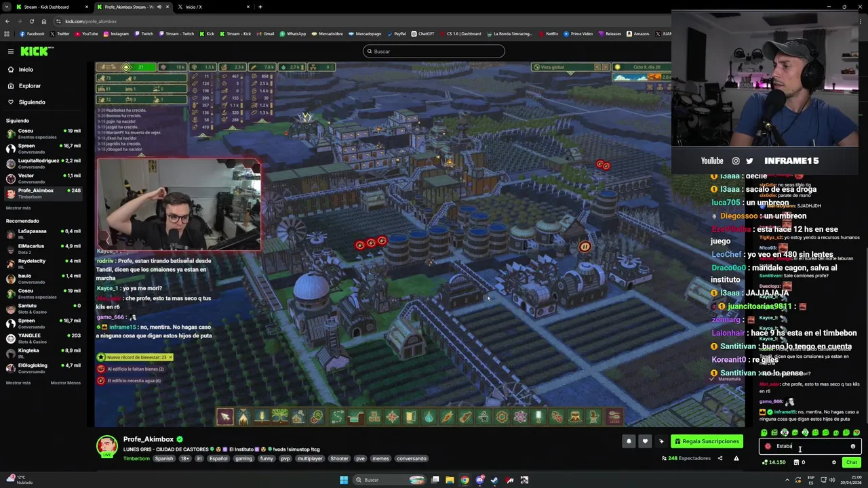This screenshot has width=868, height=488.
Task: Open Kingteka recommended channel
Action: pyautogui.click(x=43, y=353)
